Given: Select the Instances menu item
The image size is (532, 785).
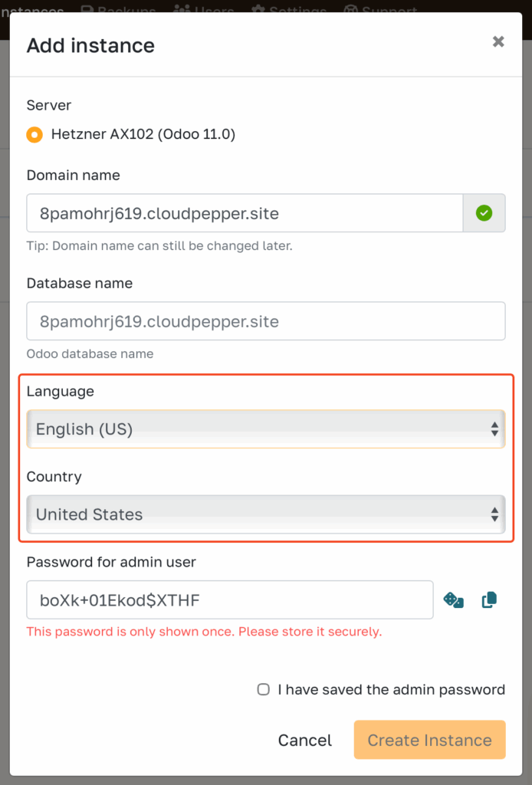Looking at the screenshot, I should [x=31, y=10].
